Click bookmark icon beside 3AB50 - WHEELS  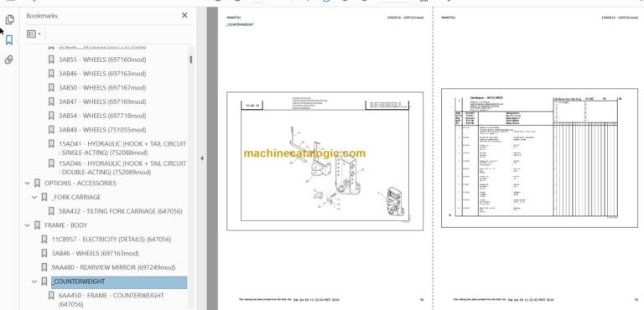51,87
